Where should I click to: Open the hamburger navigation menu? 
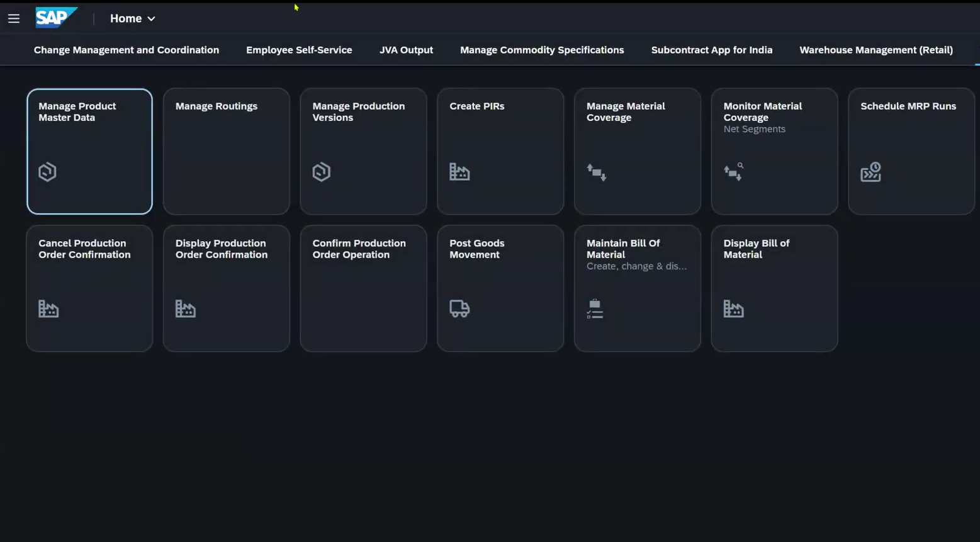coord(14,19)
